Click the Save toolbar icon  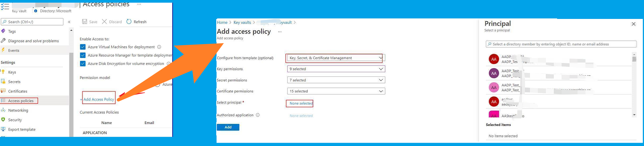tap(85, 22)
